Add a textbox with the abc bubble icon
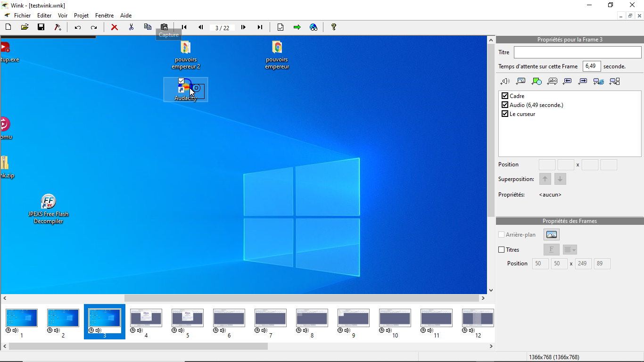The image size is (644, 362). click(552, 82)
